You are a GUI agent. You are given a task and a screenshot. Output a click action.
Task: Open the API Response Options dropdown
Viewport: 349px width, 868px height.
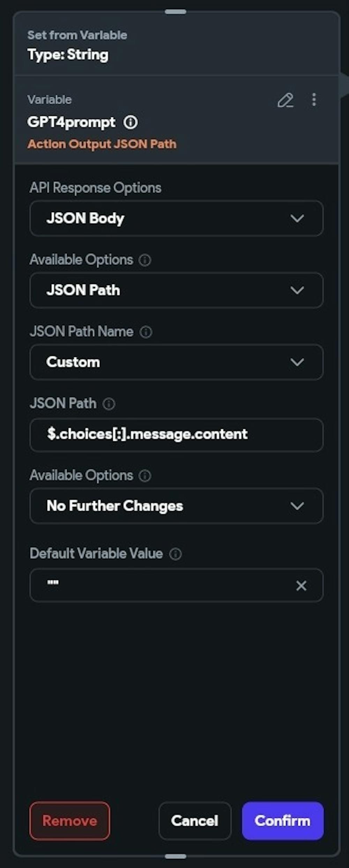pos(176,218)
